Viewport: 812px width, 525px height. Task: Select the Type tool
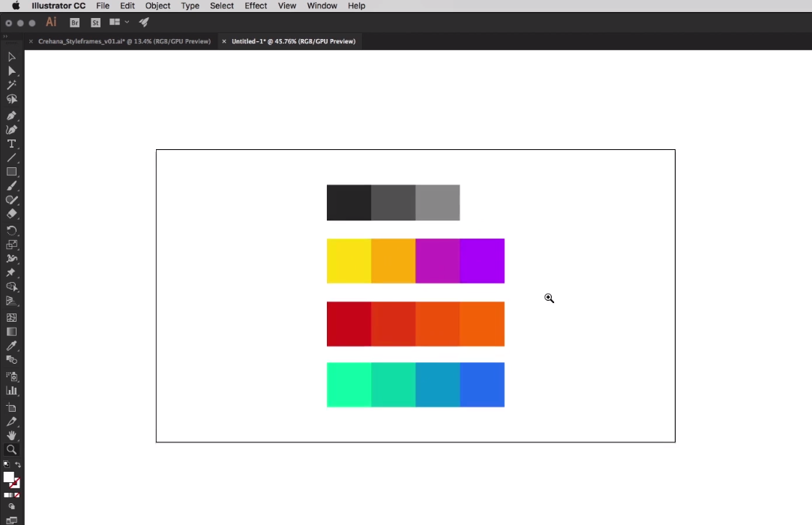tap(11, 142)
